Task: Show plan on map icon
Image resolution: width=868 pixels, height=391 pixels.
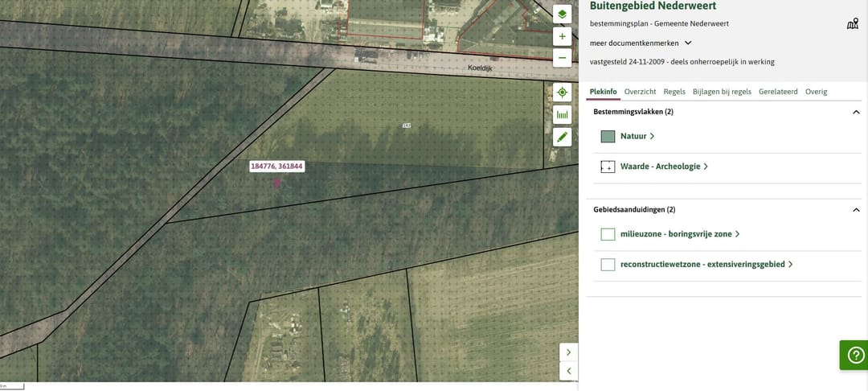Action: point(852,24)
